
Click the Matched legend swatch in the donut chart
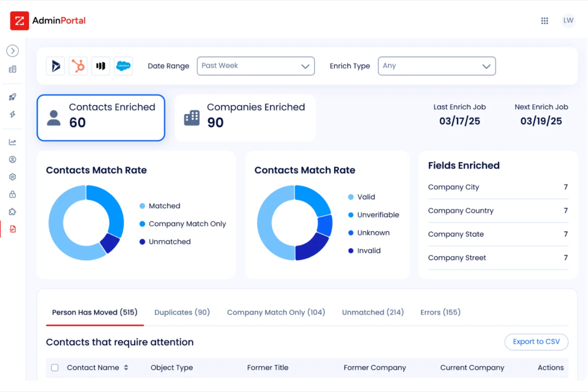(142, 206)
